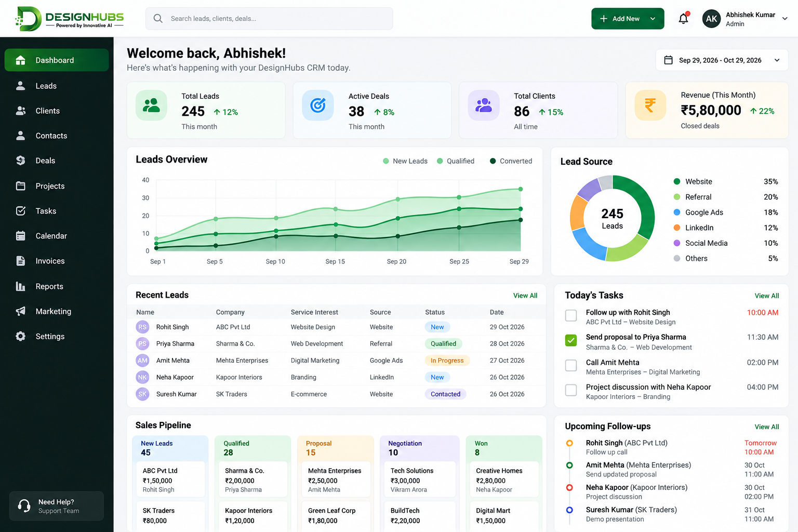Screen dimensions: 798x532
Task: Click the AK user avatar
Action: tap(711, 19)
